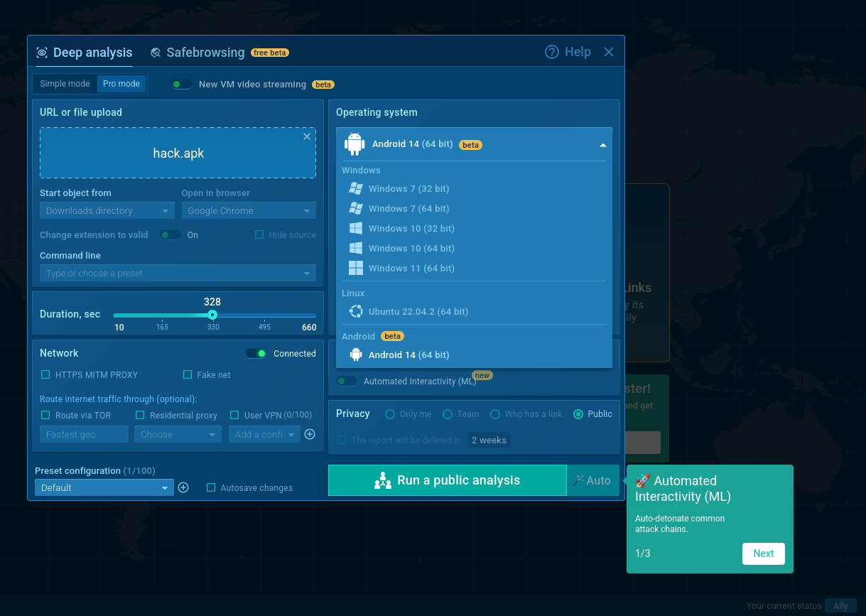The image size is (866, 616).
Task: Click Run a public analysis button
Action: point(448,480)
